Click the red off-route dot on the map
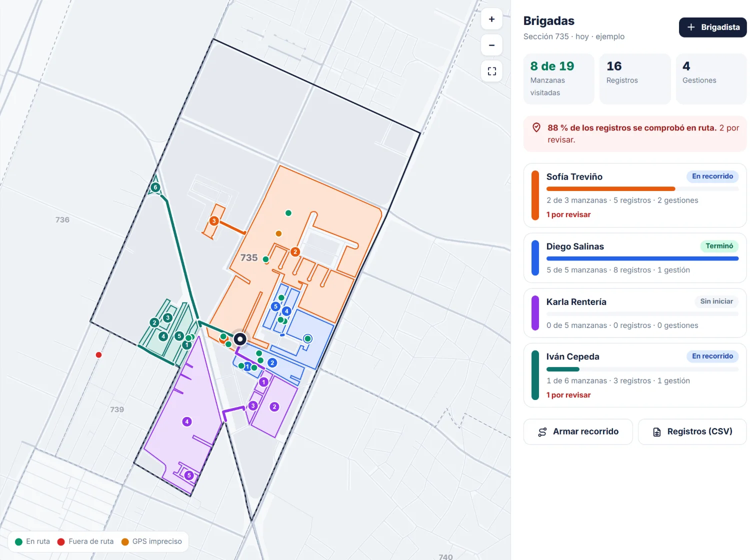The width and height of the screenshot is (750, 560). click(98, 355)
